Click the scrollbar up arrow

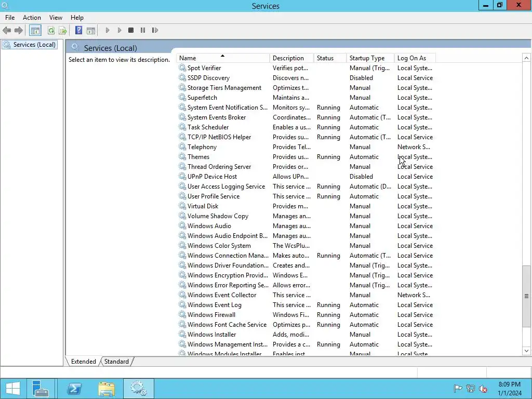pyautogui.click(x=526, y=58)
